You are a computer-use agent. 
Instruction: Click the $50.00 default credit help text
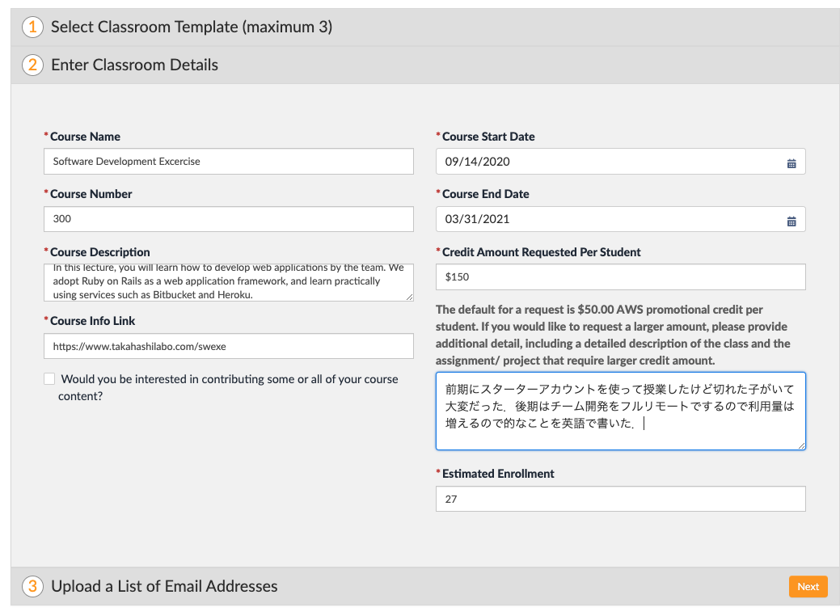coord(613,335)
